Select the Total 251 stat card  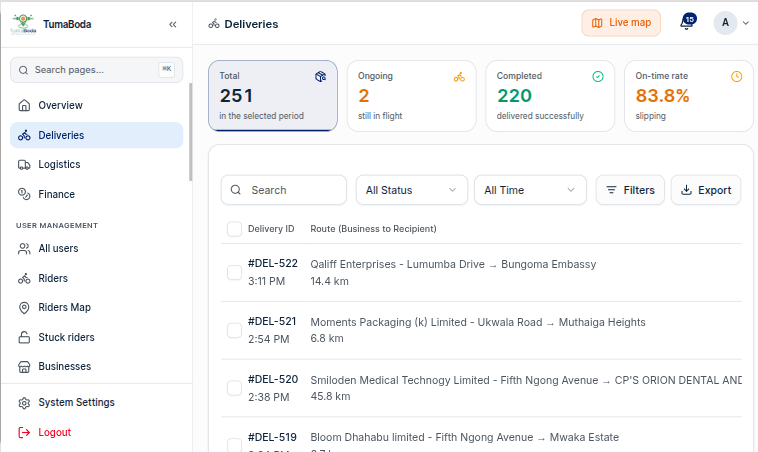pos(273,96)
